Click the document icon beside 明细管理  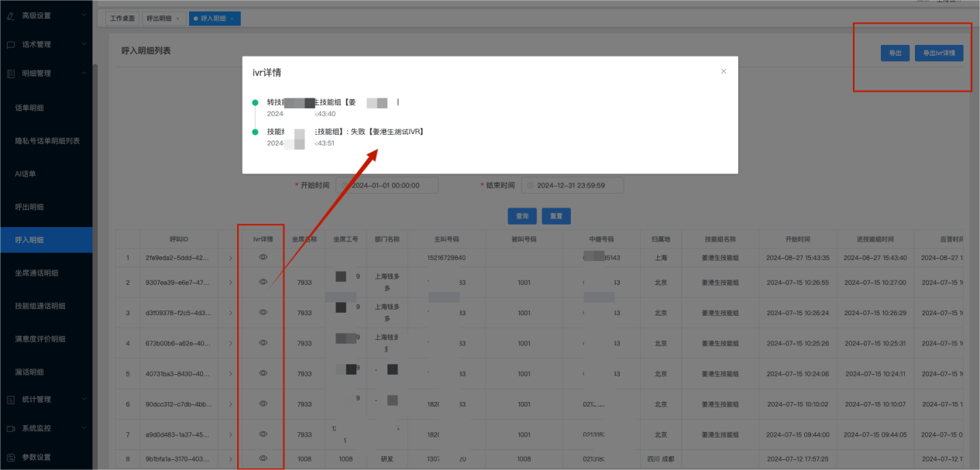coord(11,74)
